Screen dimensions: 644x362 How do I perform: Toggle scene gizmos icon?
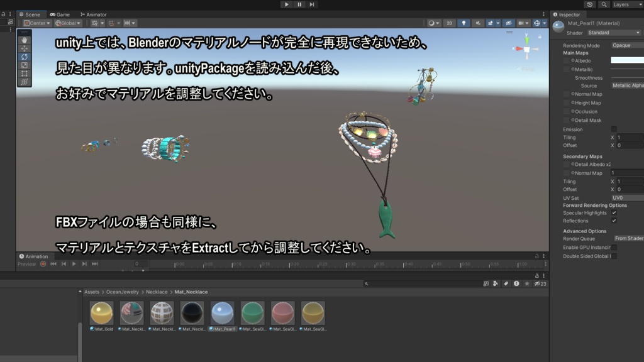pos(537,23)
